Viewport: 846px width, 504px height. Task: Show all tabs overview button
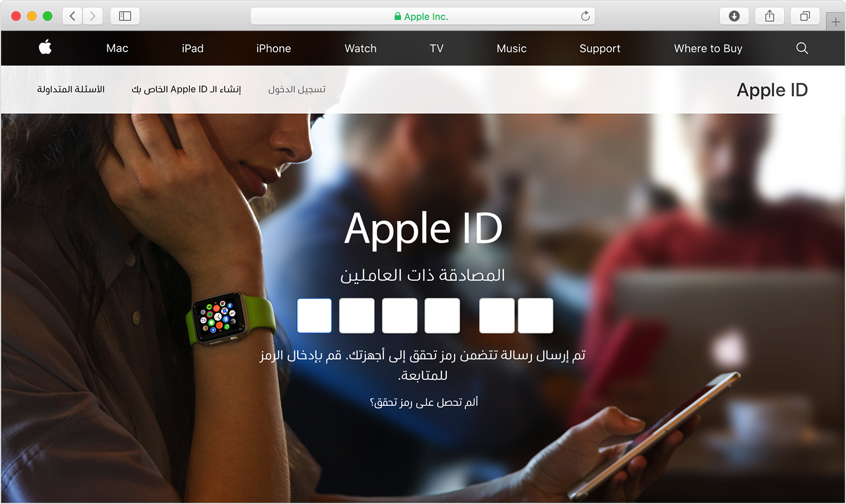pyautogui.click(x=805, y=16)
